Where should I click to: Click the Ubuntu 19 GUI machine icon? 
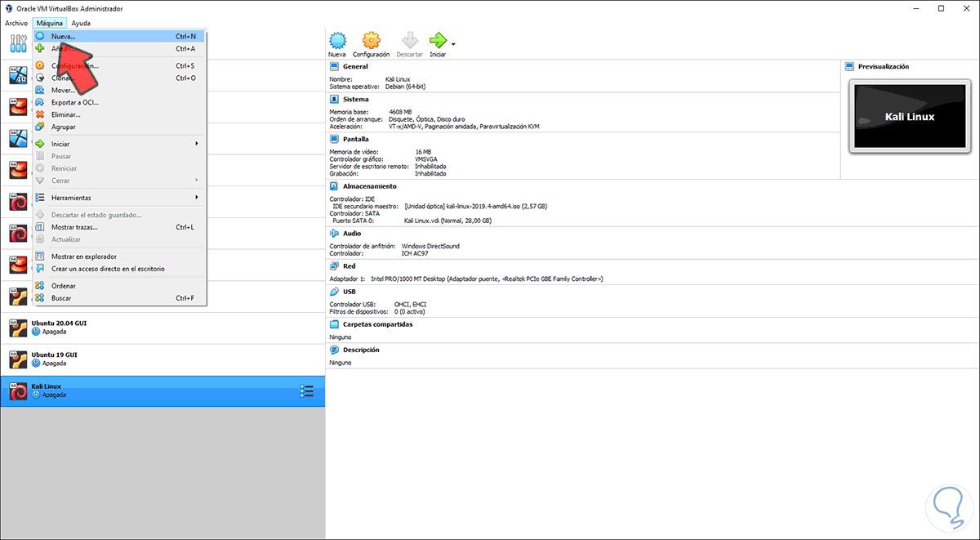point(18,359)
